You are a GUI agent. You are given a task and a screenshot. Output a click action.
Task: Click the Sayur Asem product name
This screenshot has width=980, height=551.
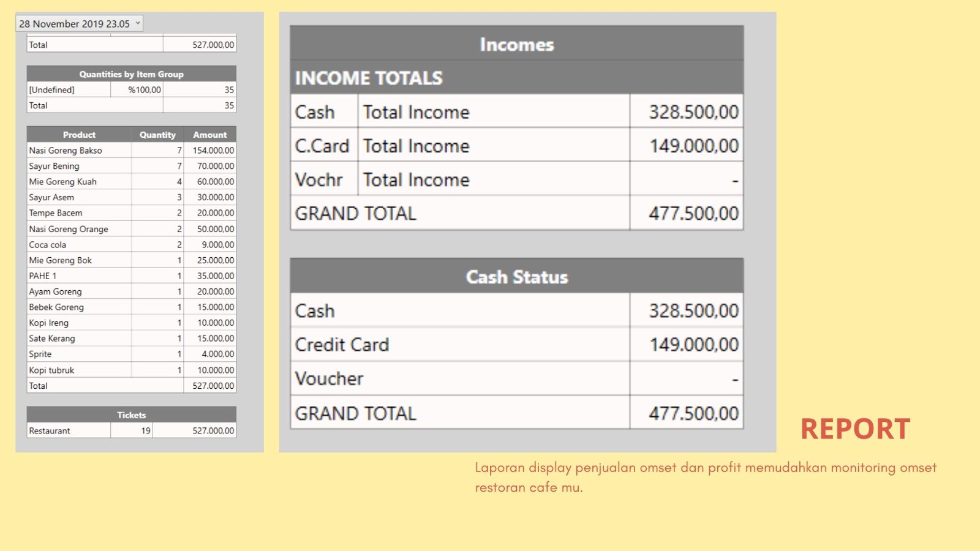51,197
